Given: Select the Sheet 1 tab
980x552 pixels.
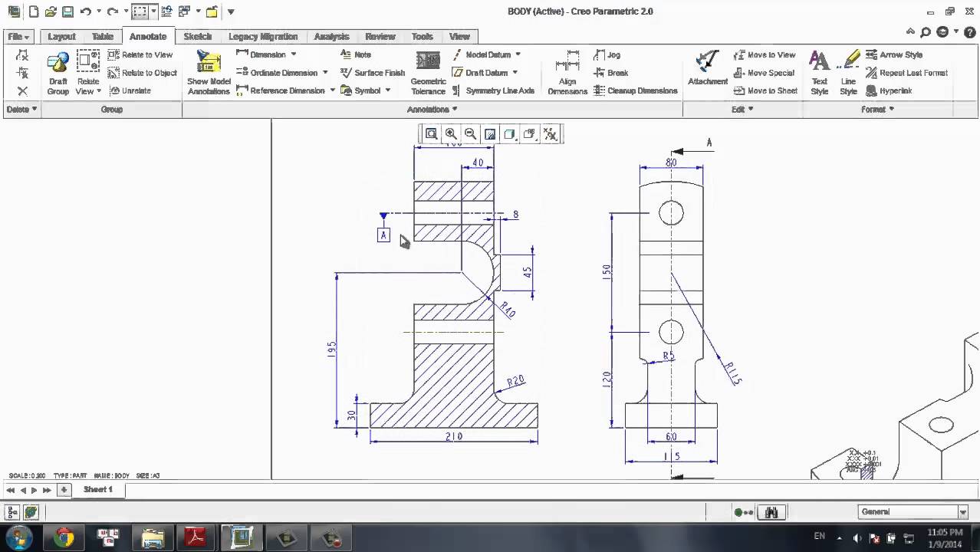Looking at the screenshot, I should (x=98, y=489).
